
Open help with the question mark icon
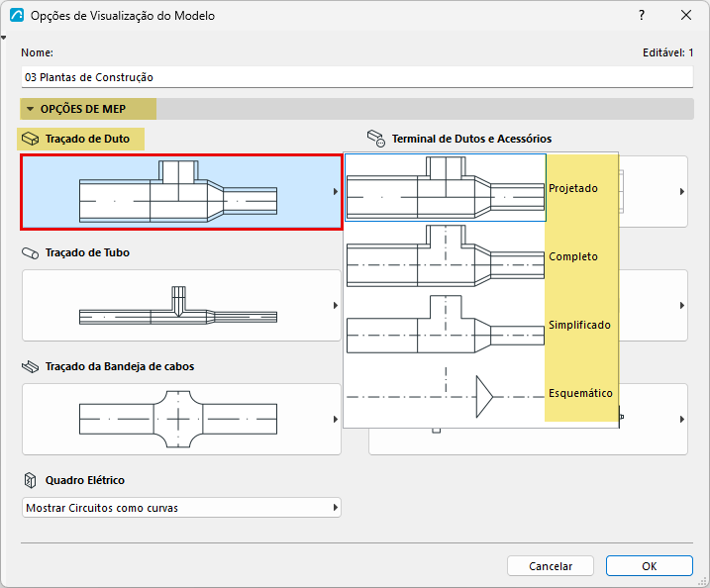coord(642,16)
